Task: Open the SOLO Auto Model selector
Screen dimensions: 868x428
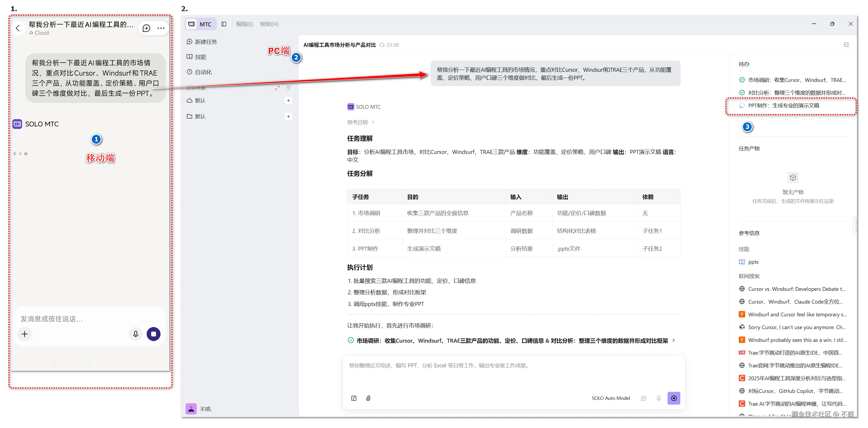Action: tap(611, 398)
